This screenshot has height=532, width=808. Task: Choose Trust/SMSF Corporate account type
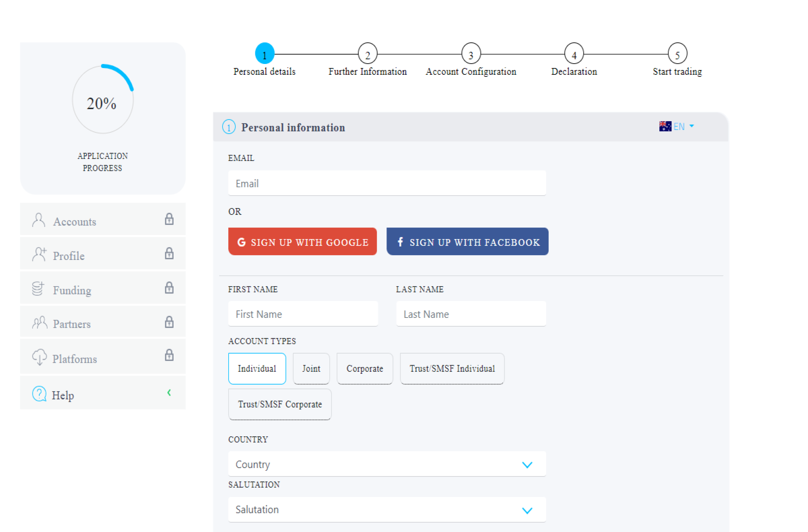point(280,404)
